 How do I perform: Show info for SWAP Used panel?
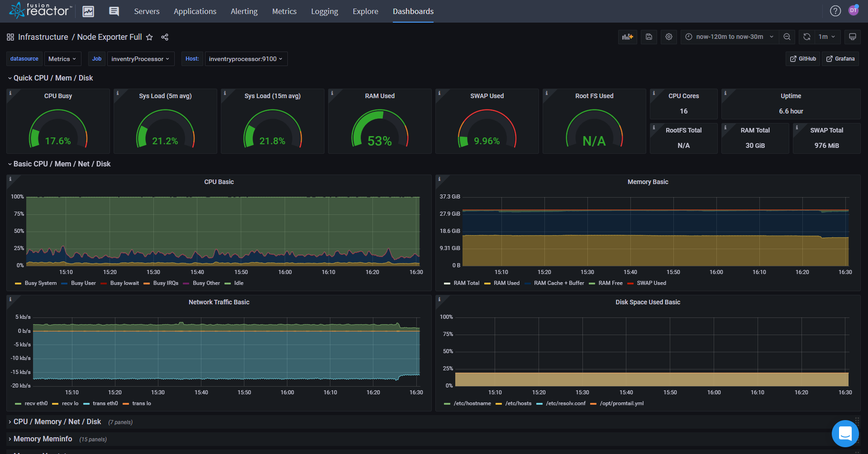[439, 93]
